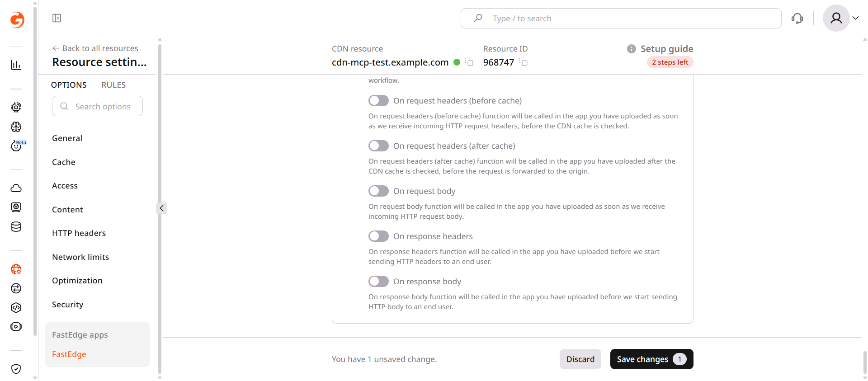
Task: Click the Resource settings heading
Action: [x=99, y=62]
